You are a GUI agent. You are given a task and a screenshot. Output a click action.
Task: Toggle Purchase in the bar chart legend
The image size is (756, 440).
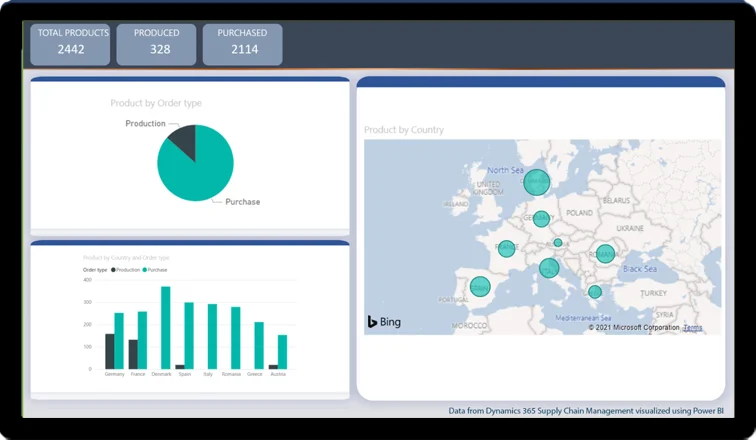154,270
